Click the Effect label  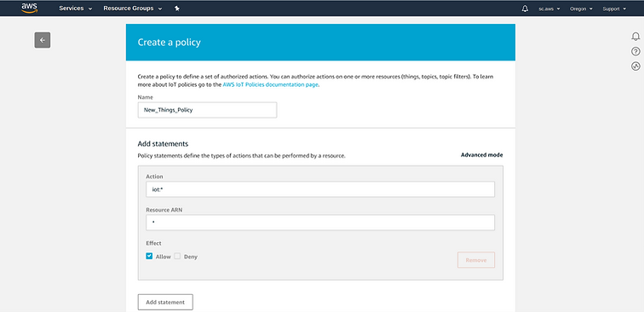point(153,243)
